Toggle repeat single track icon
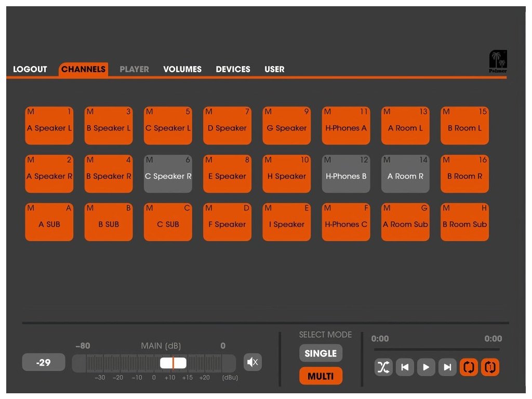This screenshot has width=532, height=399. [490, 367]
